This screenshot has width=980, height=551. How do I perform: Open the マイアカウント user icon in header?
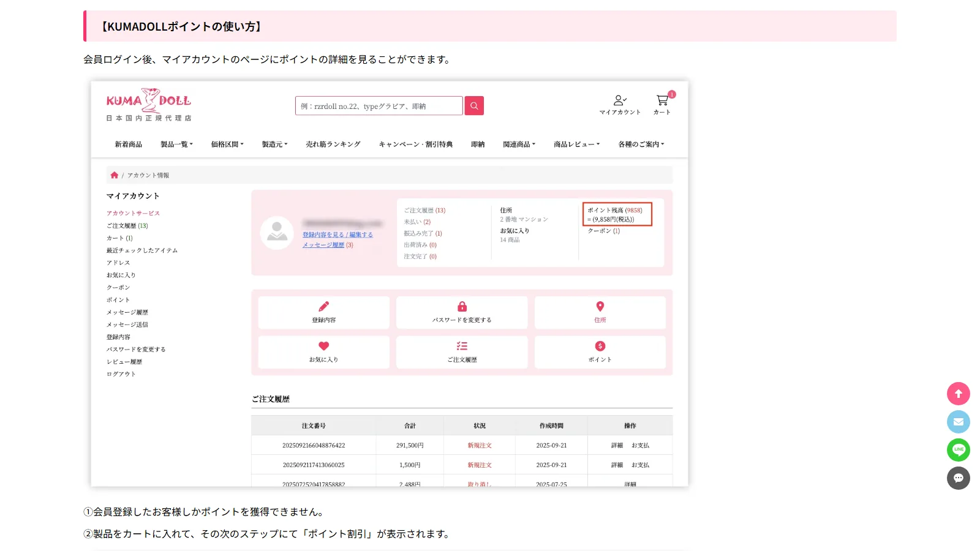620,100
